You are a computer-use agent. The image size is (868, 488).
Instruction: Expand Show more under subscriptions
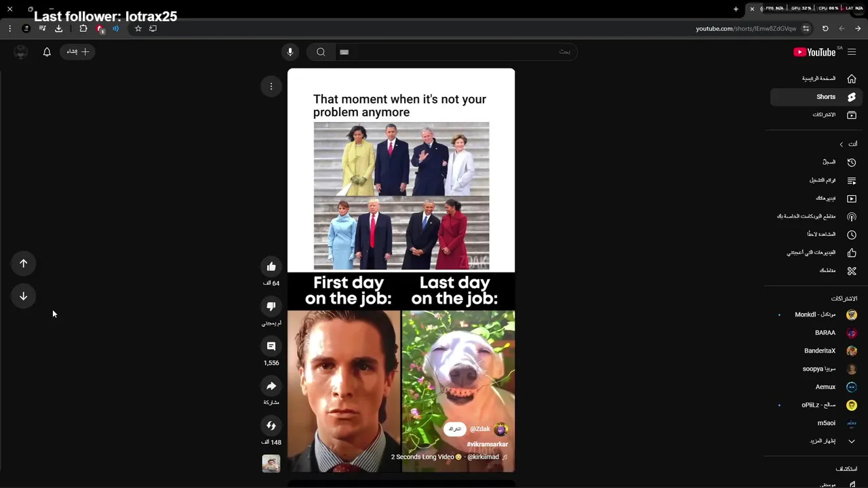[x=816, y=441]
